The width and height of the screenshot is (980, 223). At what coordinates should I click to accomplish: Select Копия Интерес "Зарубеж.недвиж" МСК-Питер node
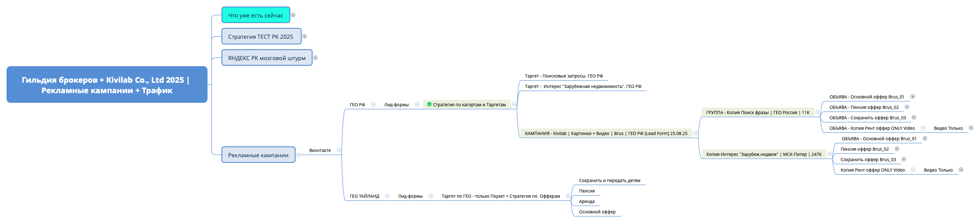tap(764, 154)
